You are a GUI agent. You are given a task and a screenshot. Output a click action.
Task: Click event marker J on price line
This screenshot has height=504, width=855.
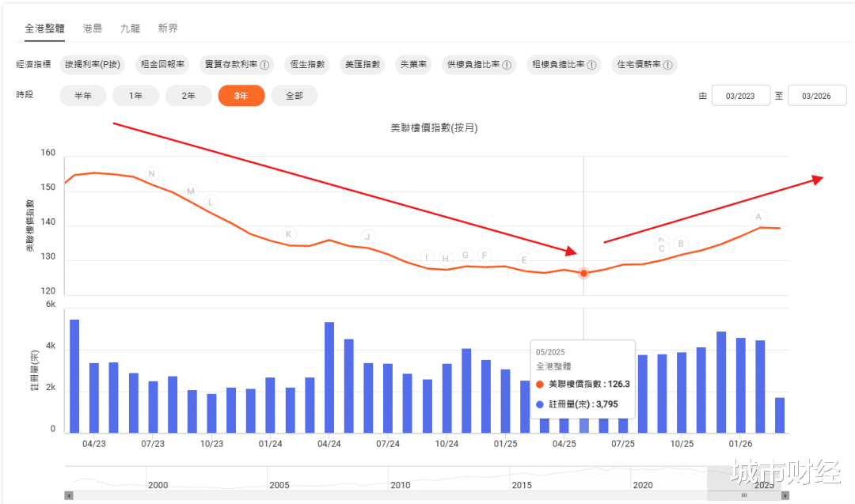(x=367, y=237)
